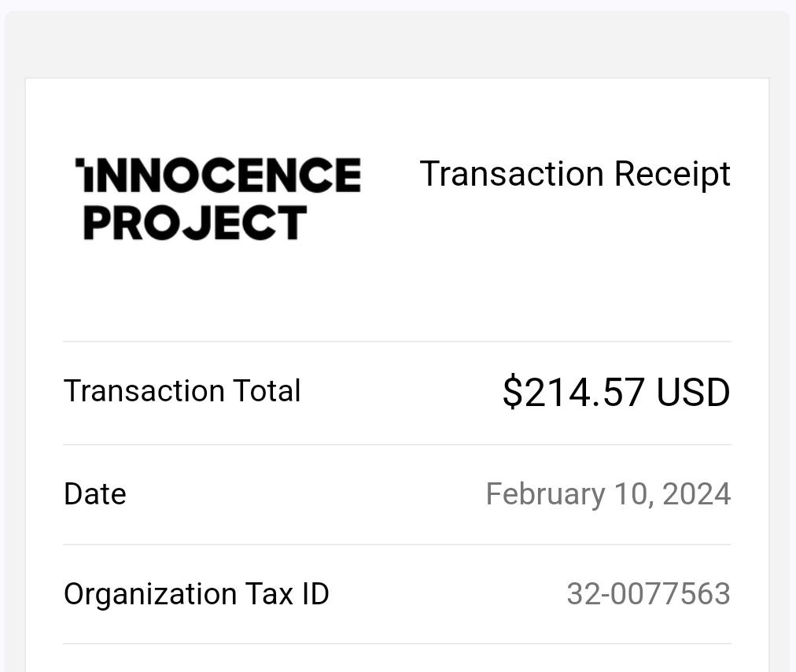The height and width of the screenshot is (672, 796).
Task: Select the tax ID number 32-0077563
Action: (x=649, y=594)
